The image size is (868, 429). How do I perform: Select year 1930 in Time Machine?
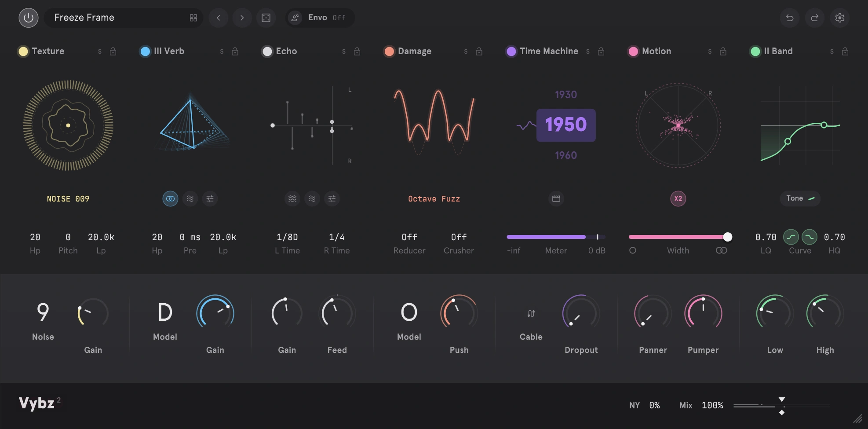coord(566,95)
